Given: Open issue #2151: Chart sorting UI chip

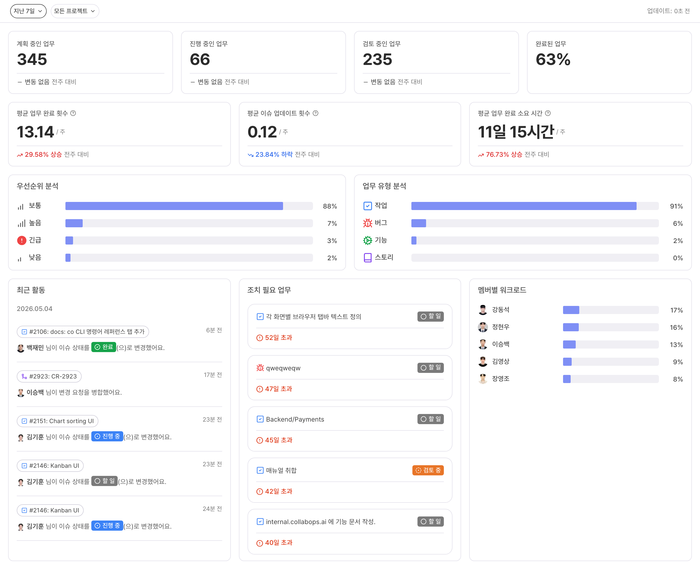Looking at the screenshot, I should (x=57, y=421).
